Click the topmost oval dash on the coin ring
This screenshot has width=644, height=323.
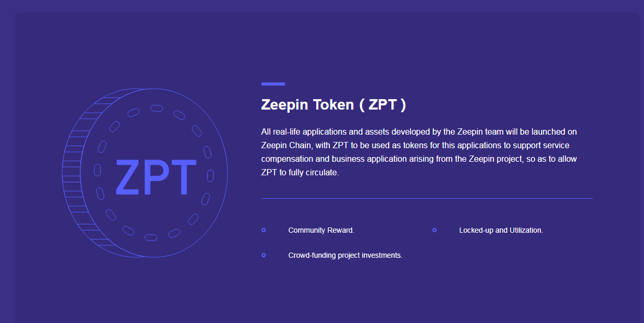pos(157,109)
